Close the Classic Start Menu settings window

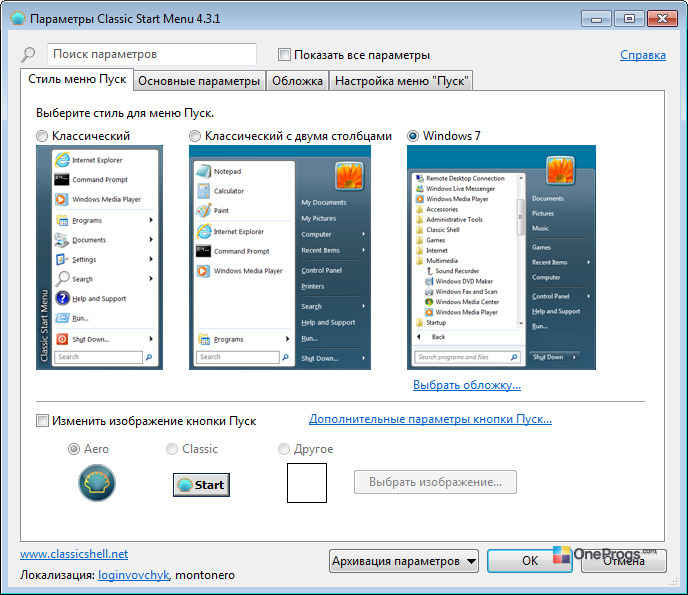(662, 19)
